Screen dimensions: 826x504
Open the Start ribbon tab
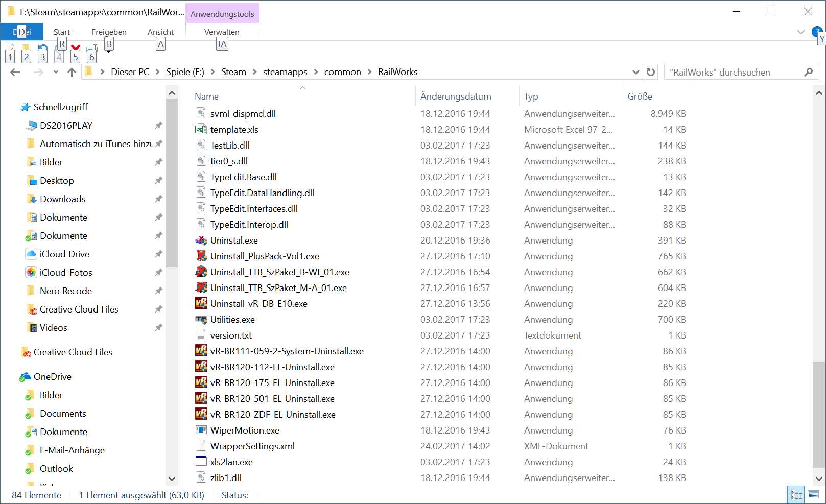point(62,32)
